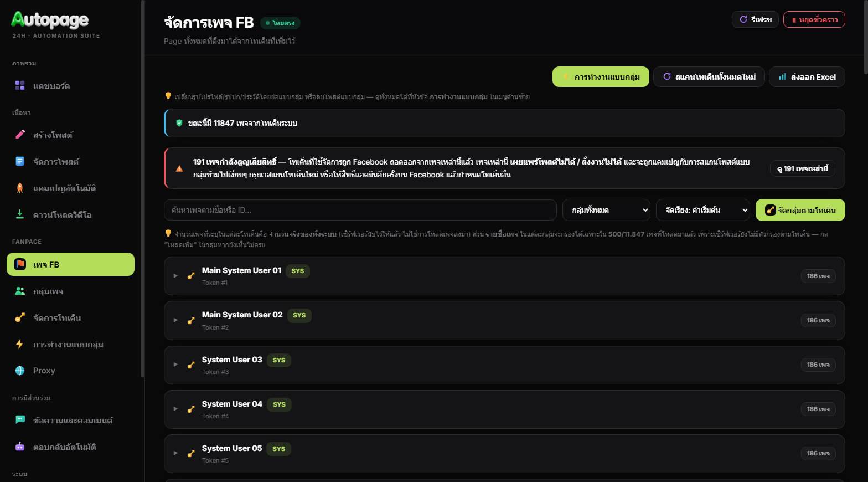Open แคมเปญอัตโนมัติ in the sidebar
Viewport: 868px width, 482px height.
pos(70,188)
